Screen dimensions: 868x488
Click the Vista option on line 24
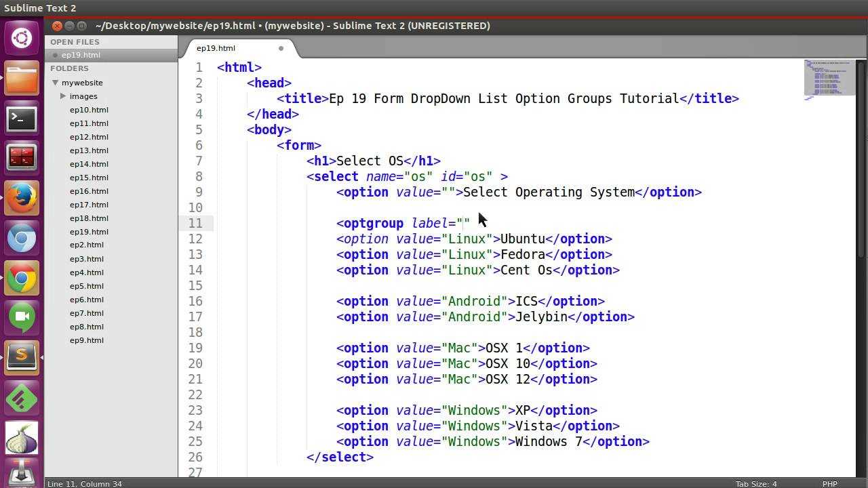tap(478, 426)
